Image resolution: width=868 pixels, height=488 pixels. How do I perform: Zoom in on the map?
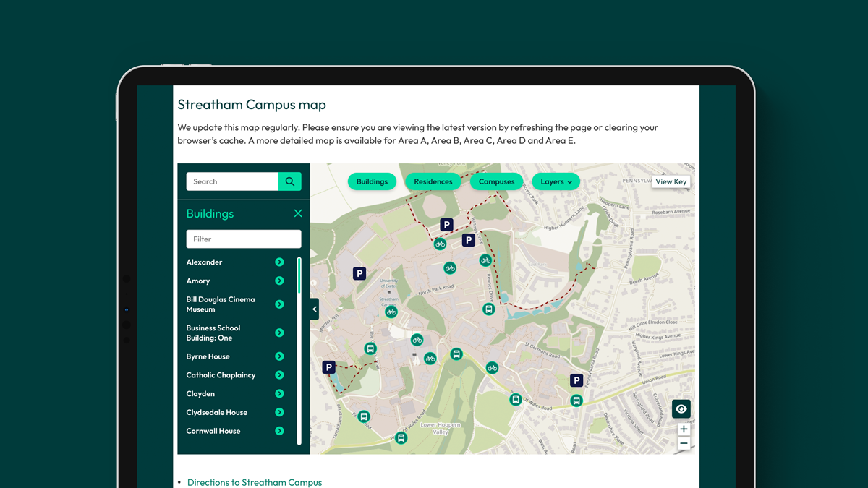coord(684,429)
